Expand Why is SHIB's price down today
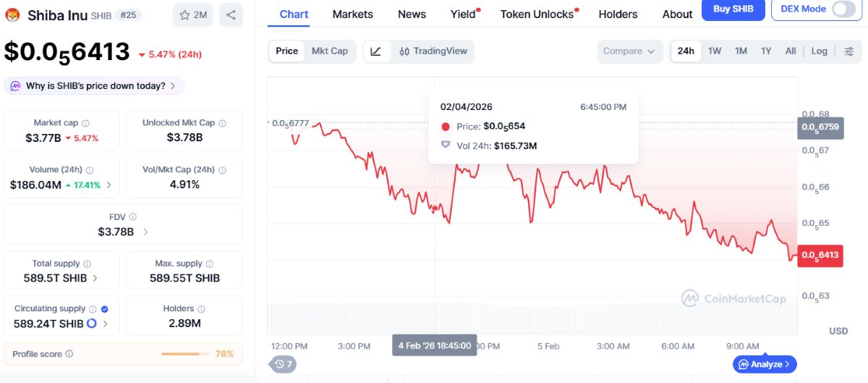 coord(94,86)
